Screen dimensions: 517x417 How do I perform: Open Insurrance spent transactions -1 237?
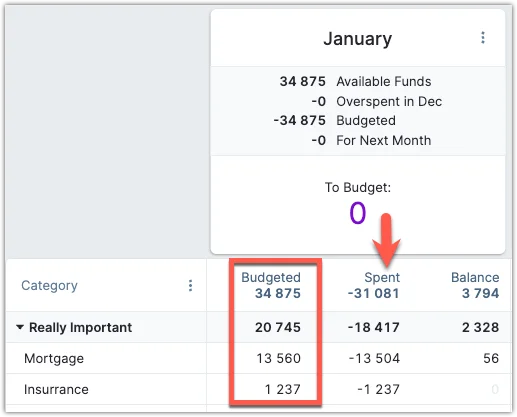pyautogui.click(x=378, y=389)
